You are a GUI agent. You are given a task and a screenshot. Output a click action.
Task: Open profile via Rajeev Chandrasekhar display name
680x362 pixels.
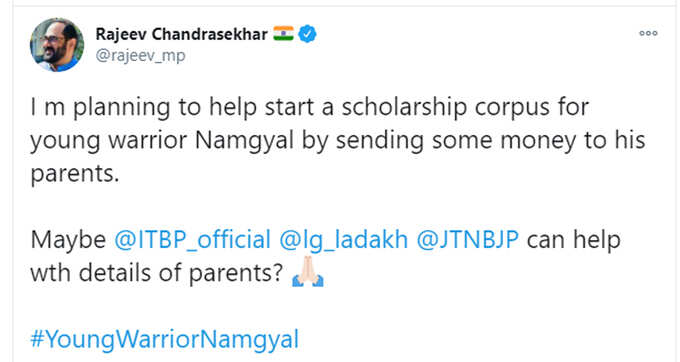[x=181, y=34]
